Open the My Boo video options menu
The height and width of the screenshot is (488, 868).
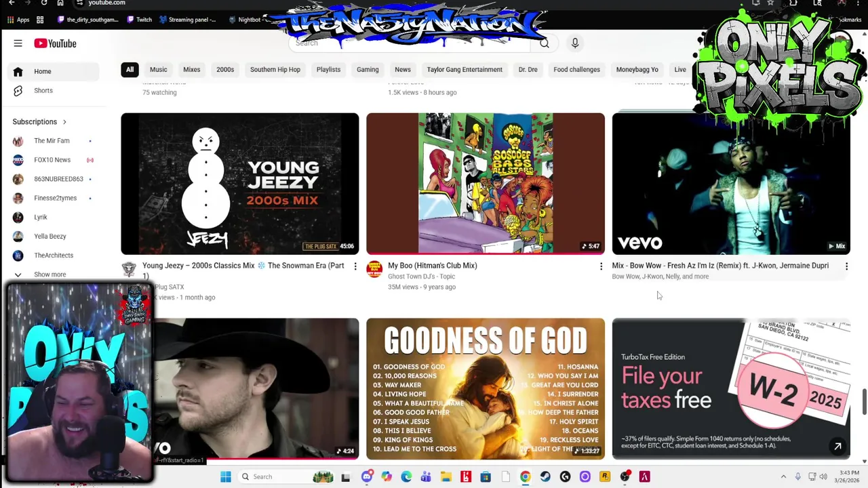[x=601, y=266]
